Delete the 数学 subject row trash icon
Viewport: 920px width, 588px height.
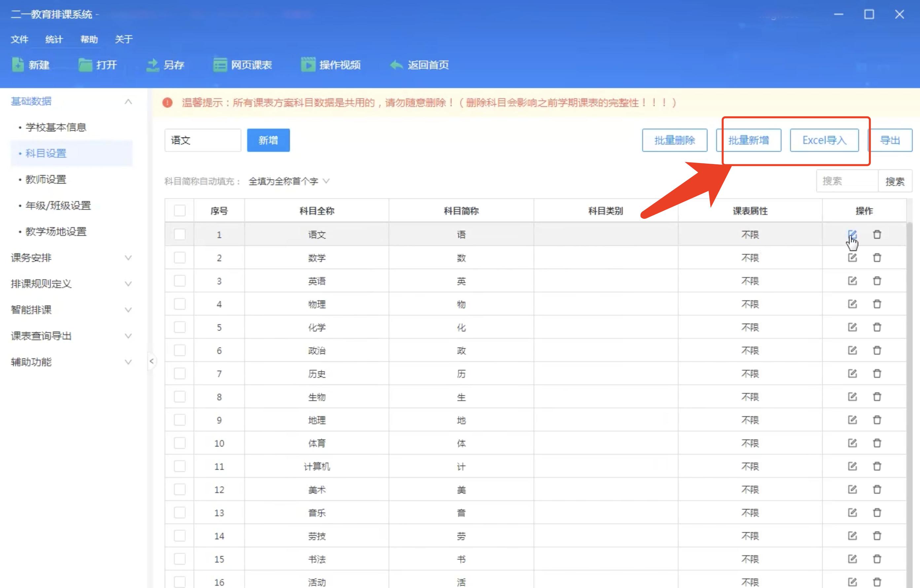[x=877, y=258]
